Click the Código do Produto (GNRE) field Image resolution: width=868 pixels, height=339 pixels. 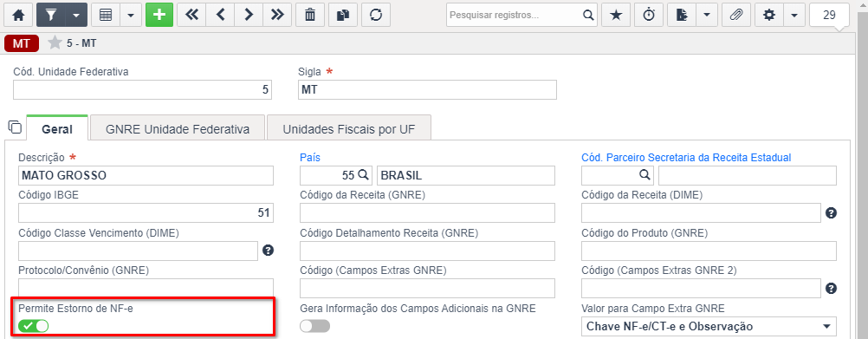click(709, 251)
